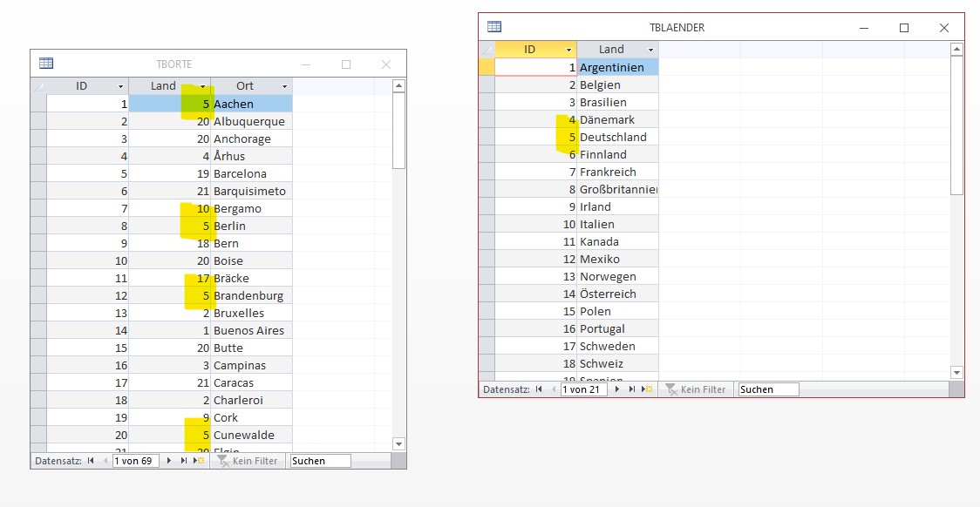Viewport: 980px width, 507px height.
Task: Click the Barquisimeto cell
Action: pos(252,191)
